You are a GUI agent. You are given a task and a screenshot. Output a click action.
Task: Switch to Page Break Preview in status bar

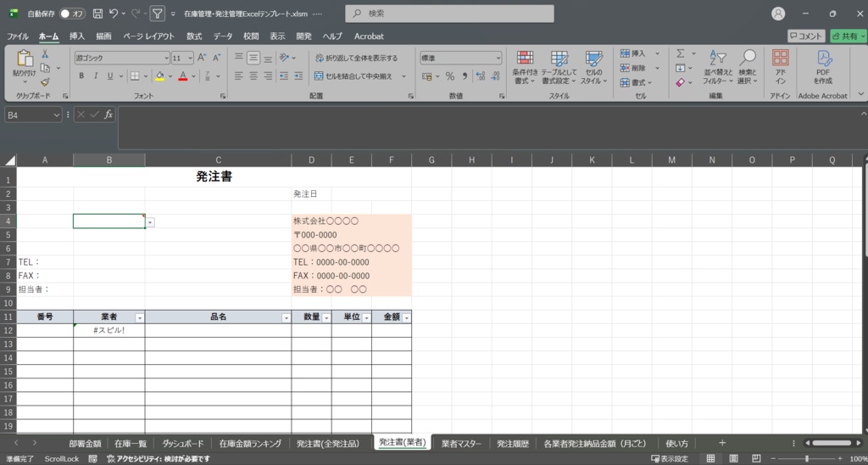[756, 458]
